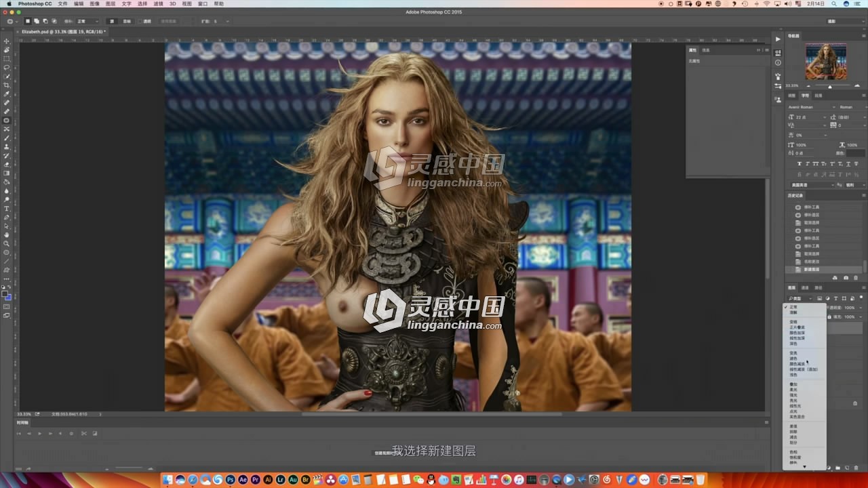Select the Type tool

tap(7, 209)
